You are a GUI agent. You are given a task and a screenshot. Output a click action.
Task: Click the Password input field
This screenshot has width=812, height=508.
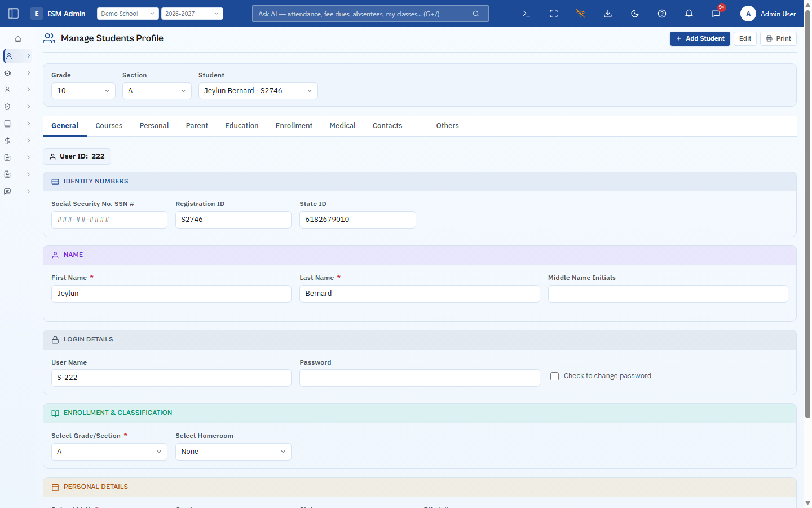pyautogui.click(x=420, y=378)
